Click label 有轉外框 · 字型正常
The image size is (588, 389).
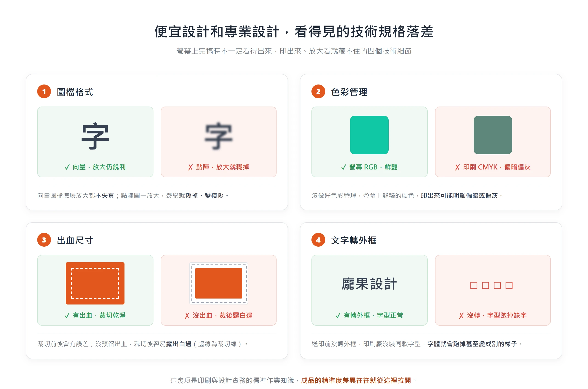(369, 315)
